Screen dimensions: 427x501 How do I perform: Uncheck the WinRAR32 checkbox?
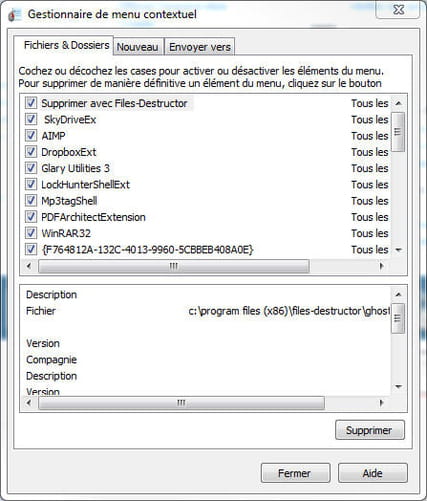tap(31, 233)
